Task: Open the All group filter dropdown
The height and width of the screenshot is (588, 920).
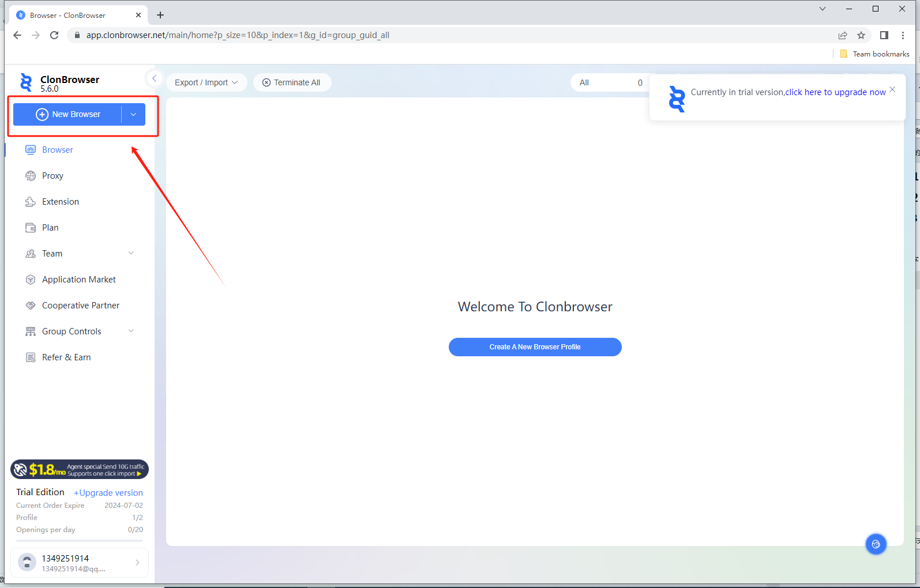Action: tap(610, 82)
